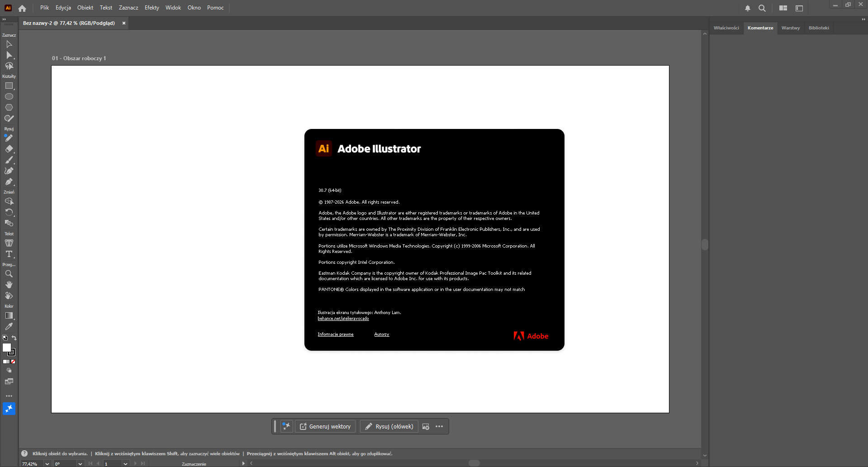The height and width of the screenshot is (467, 868).
Task: Open the notifications bell
Action: tap(748, 8)
